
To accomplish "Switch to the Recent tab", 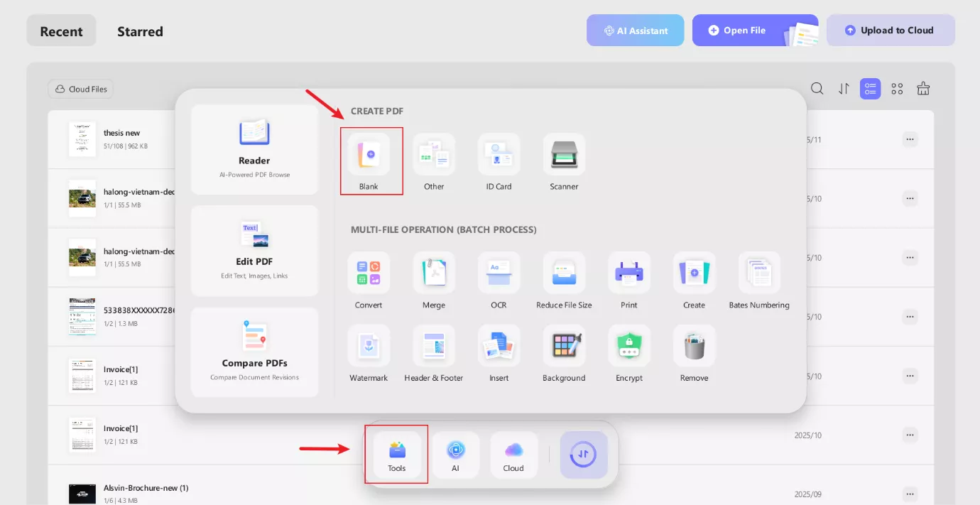I will (61, 31).
